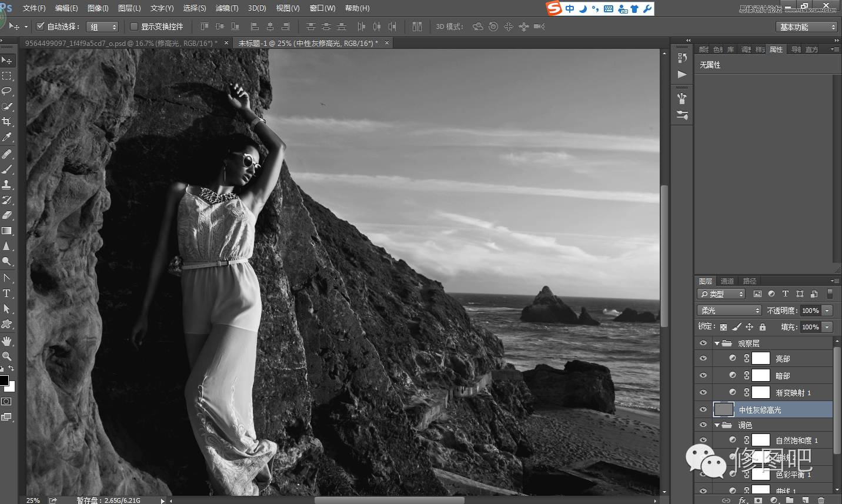Screen dimensions: 842x504
Task: Switch to the 9564499097 psd document tab
Action: pyautogui.click(x=121, y=43)
